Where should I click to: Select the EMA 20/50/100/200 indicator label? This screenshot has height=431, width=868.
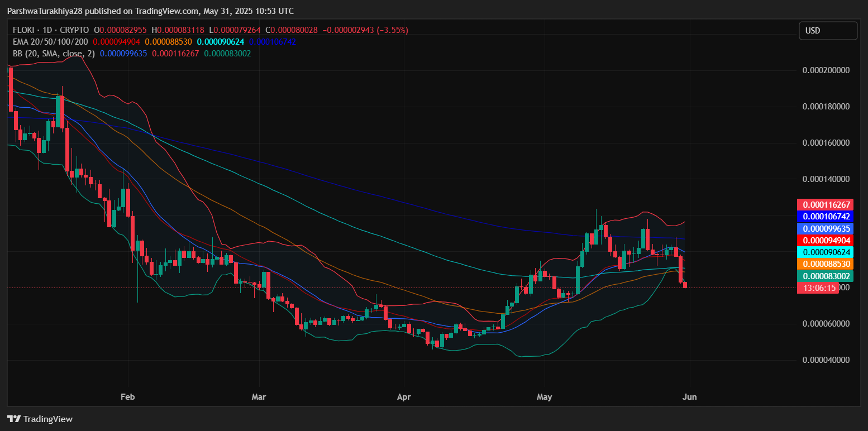point(50,42)
